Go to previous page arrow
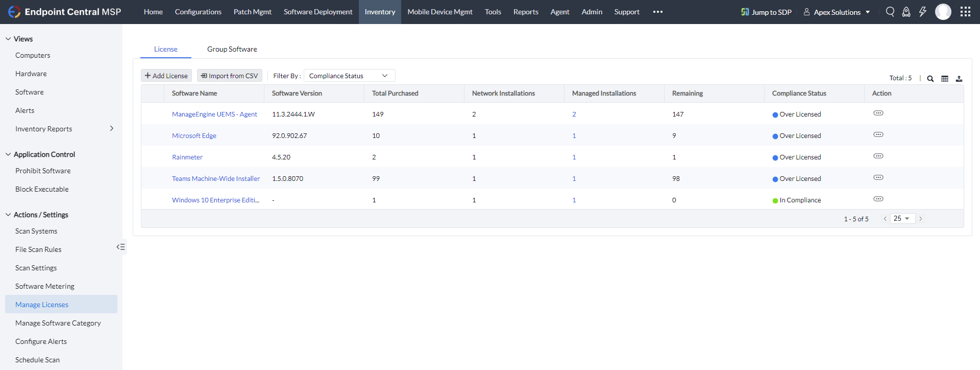Screen dimensions: 980x370 click(x=885, y=219)
